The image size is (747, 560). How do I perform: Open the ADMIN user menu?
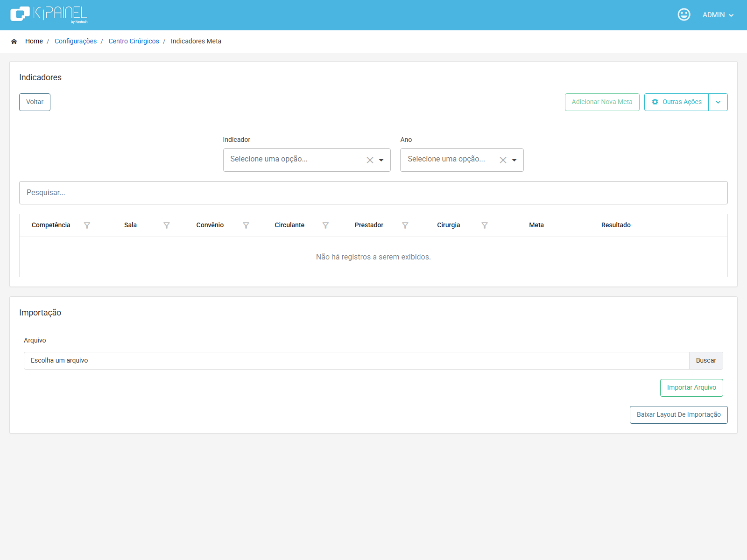point(718,15)
